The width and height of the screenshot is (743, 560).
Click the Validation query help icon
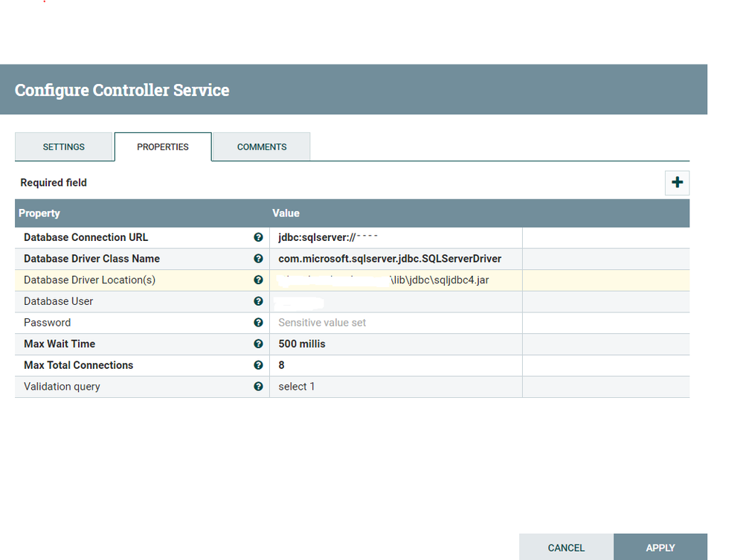(258, 387)
